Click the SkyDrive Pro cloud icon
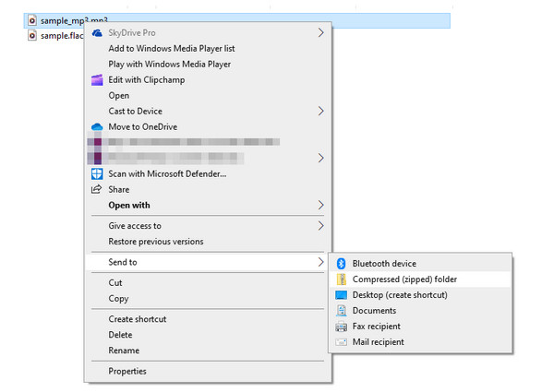Screen dimensions: 554x392 97,33
